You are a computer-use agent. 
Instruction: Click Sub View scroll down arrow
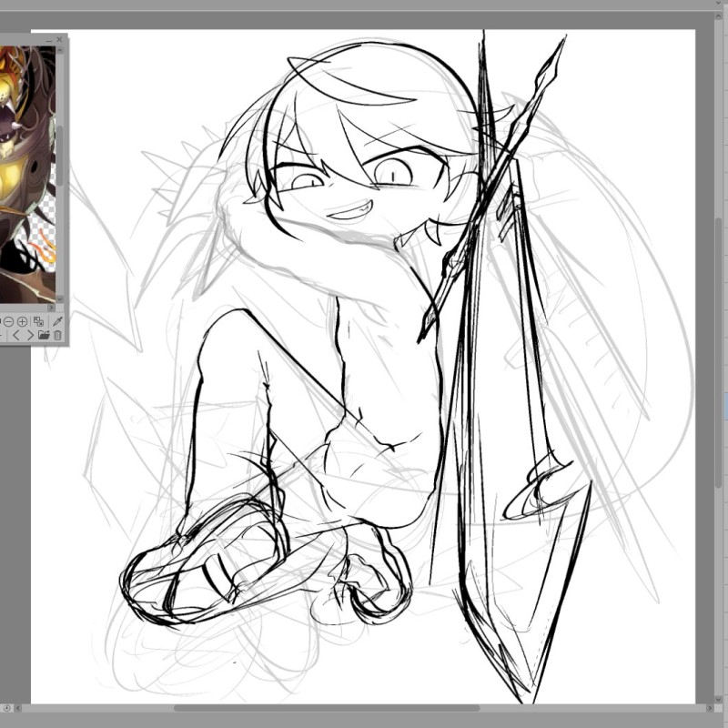60,299
